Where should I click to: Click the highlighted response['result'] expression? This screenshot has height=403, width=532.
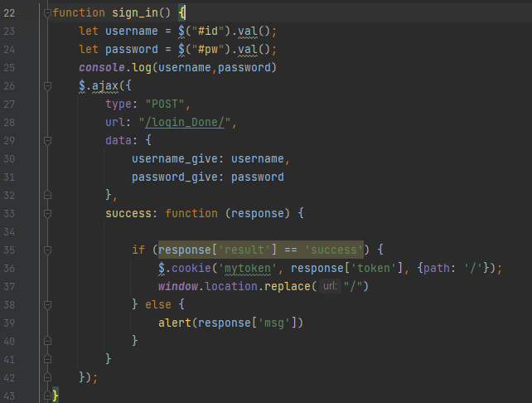tap(261, 250)
